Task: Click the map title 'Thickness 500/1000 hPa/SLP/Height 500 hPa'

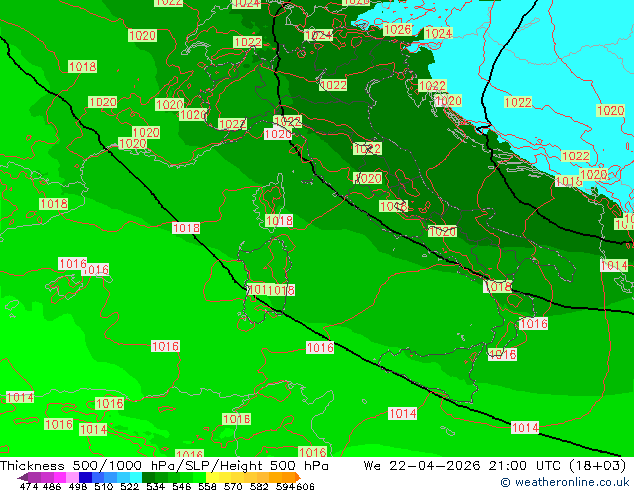Action: (x=164, y=466)
